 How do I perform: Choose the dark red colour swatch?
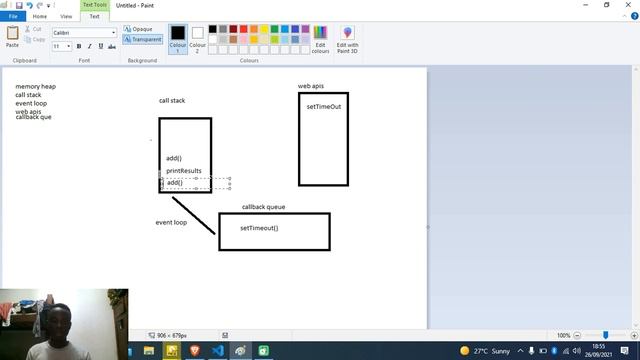pos(233,29)
